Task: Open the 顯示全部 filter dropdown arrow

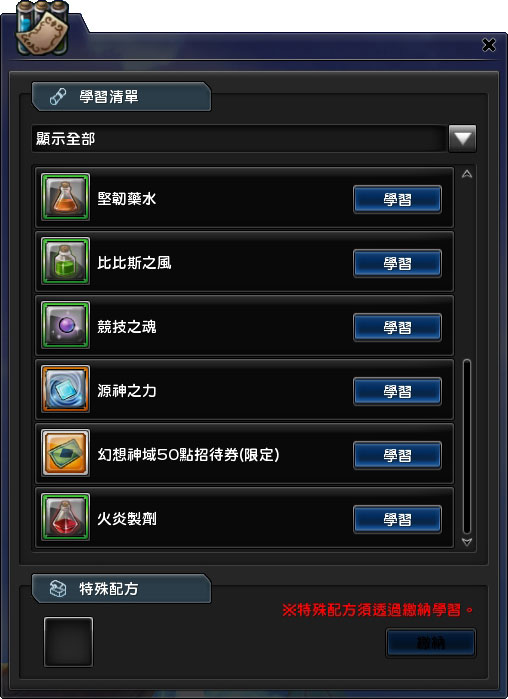Action: tap(462, 139)
